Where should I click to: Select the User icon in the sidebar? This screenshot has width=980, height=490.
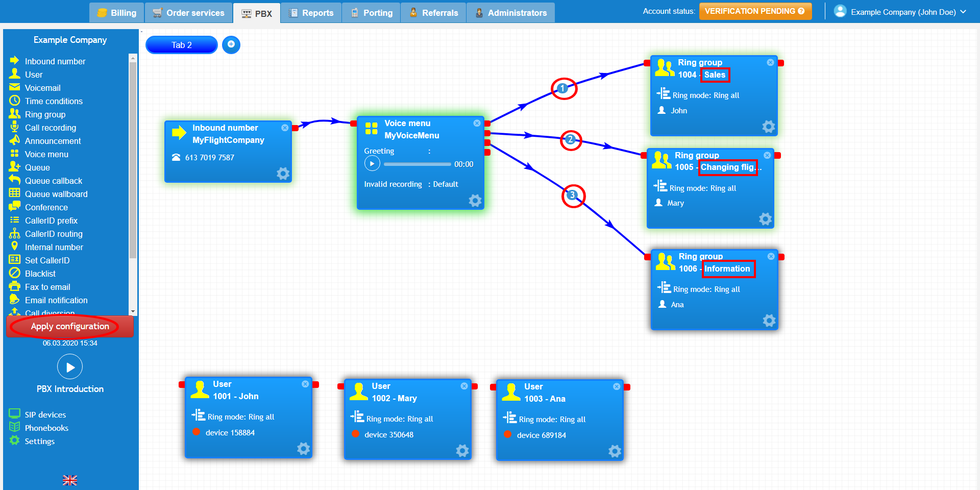pyautogui.click(x=14, y=74)
